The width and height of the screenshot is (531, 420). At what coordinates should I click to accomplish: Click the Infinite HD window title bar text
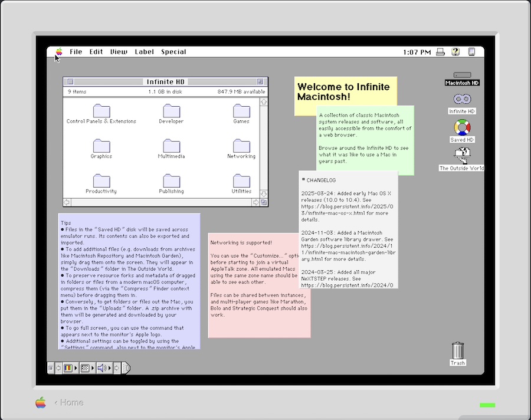pyautogui.click(x=165, y=81)
